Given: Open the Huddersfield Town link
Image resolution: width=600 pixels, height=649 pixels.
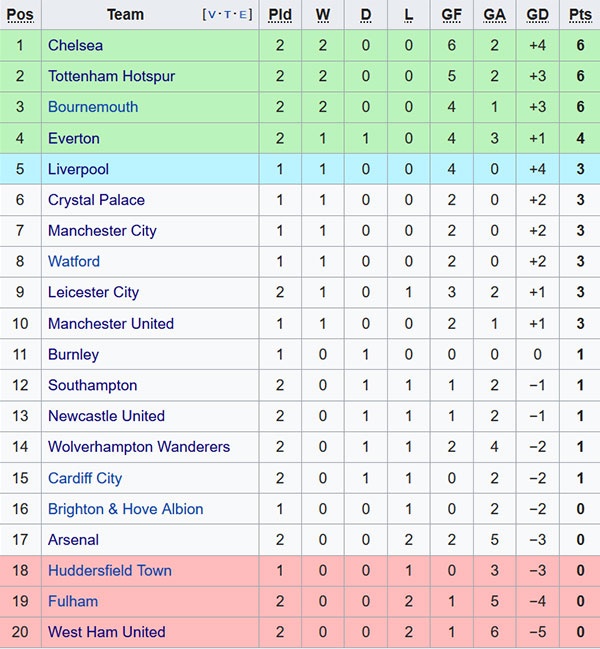Looking at the screenshot, I should (x=110, y=570).
